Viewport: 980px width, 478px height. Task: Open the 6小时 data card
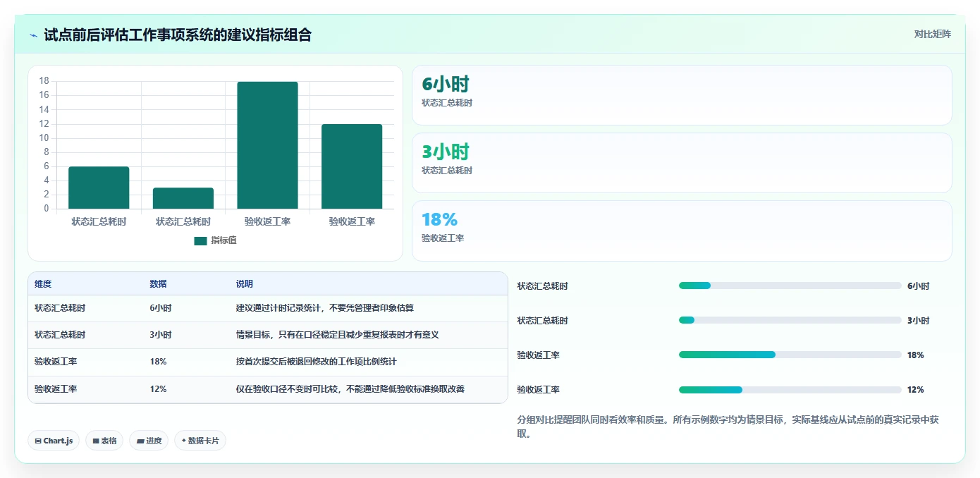click(x=682, y=95)
